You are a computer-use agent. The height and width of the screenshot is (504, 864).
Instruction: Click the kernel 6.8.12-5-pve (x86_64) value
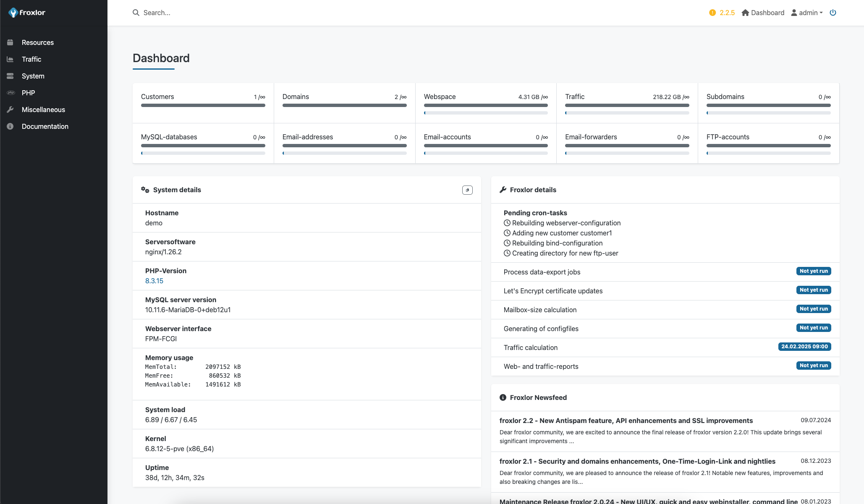[x=179, y=449]
